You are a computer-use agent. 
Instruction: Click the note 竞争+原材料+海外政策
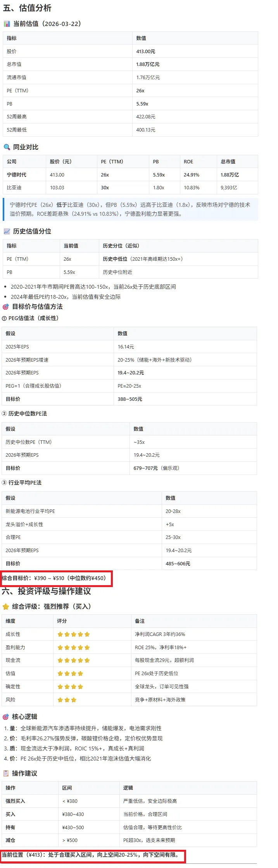pyautogui.click(x=160, y=700)
